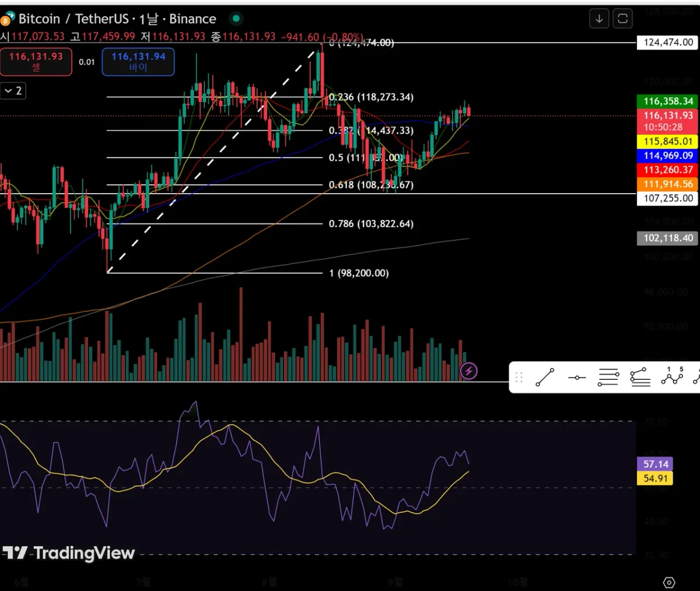Viewport: 700px width, 591px height.
Task: Click the purple RSI value label 57.14
Action: coord(656,464)
